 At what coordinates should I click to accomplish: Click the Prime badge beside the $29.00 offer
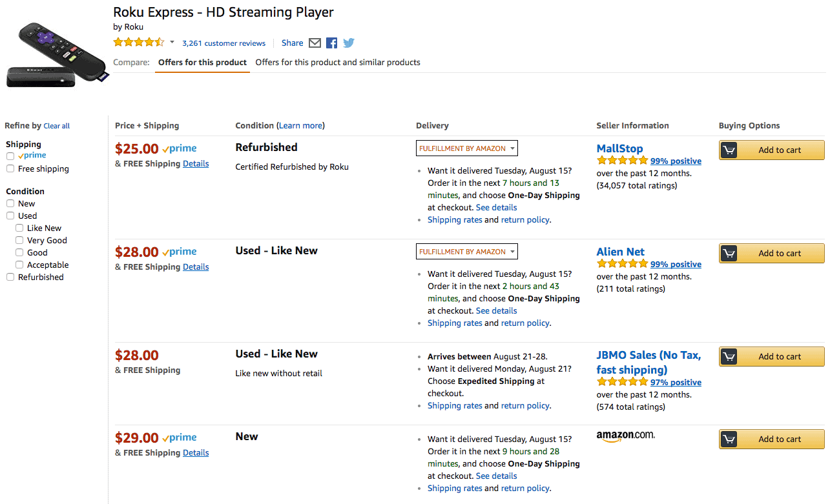click(x=180, y=438)
